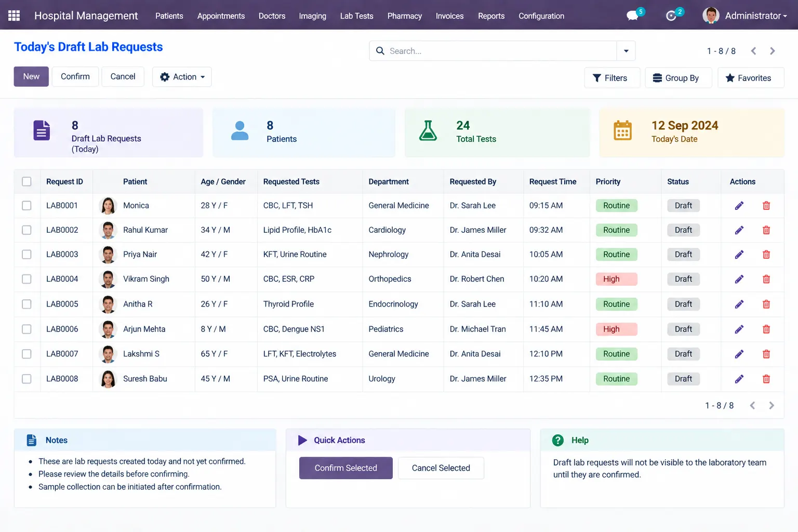
Task: Open the Configuration menu
Action: coord(541,16)
